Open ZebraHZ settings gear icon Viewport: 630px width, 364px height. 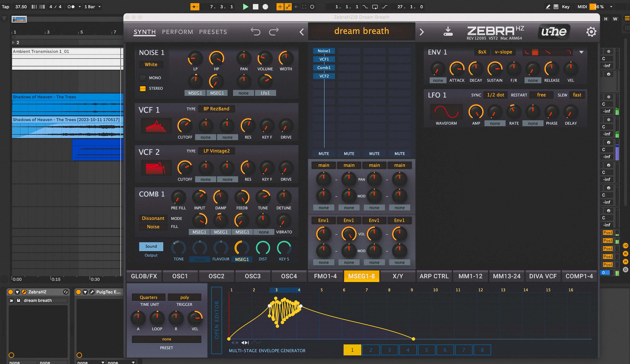[591, 32]
